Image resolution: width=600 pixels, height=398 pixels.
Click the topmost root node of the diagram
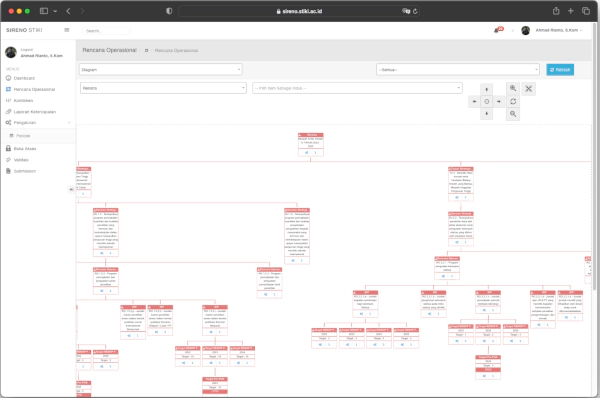pyautogui.click(x=311, y=144)
